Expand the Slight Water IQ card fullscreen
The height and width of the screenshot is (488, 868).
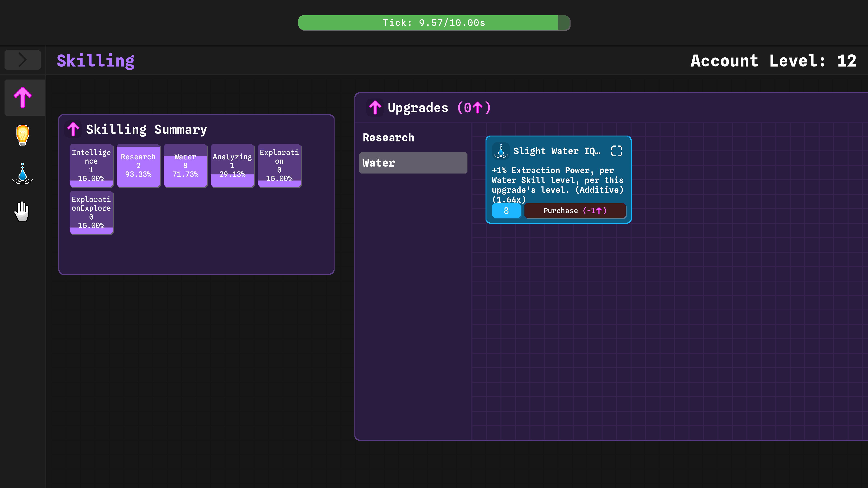(x=616, y=151)
